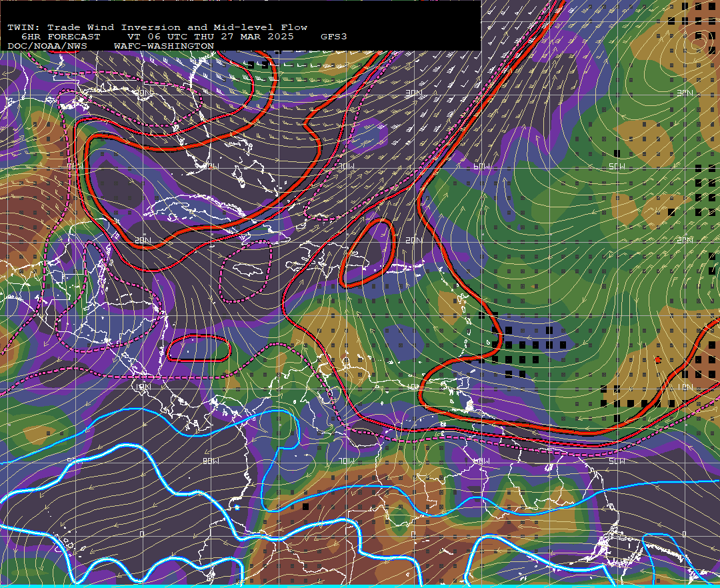Click the 20N label north of Puerto Rico
This screenshot has height=588, width=720.
click(x=414, y=240)
